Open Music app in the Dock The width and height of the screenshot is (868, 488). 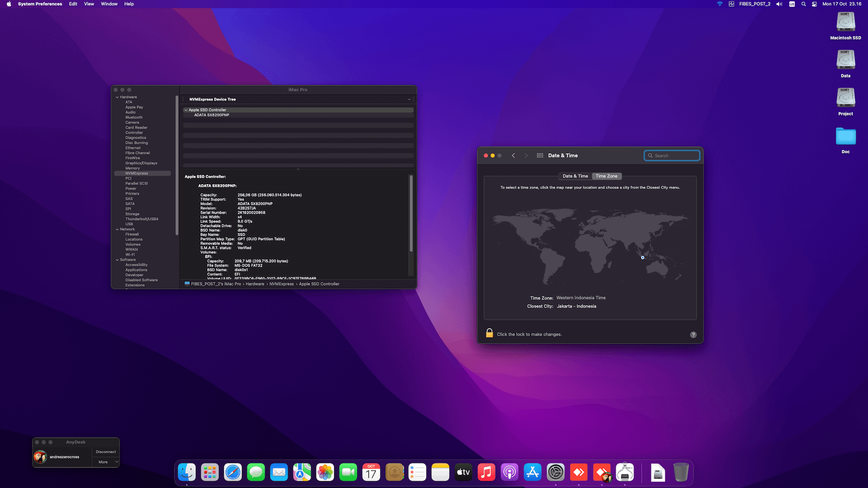coord(486,472)
